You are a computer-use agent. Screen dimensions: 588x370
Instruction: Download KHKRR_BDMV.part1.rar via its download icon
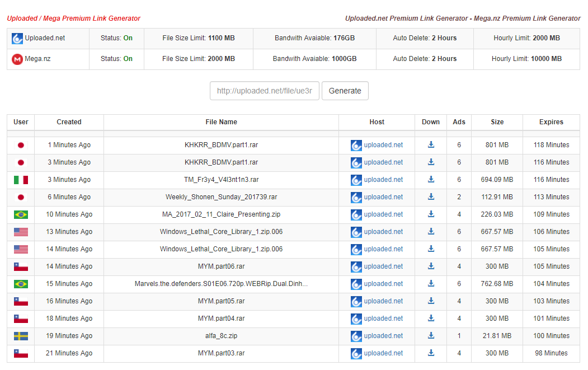pyautogui.click(x=431, y=144)
